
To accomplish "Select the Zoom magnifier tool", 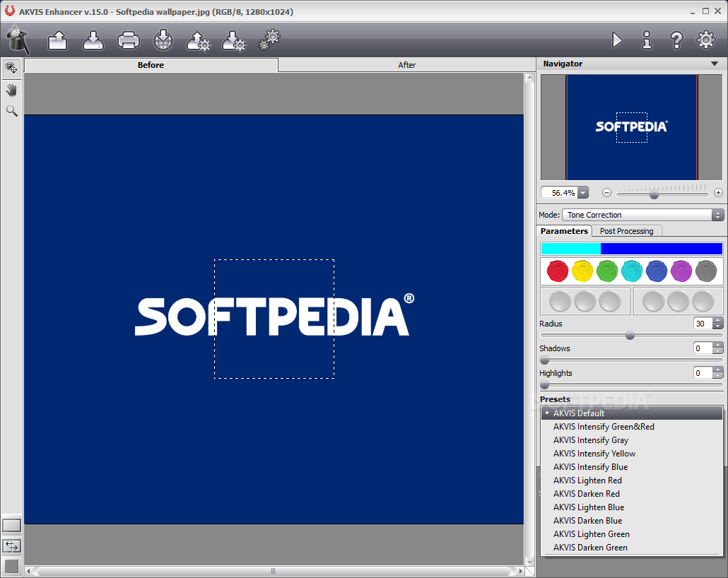I will [x=11, y=111].
